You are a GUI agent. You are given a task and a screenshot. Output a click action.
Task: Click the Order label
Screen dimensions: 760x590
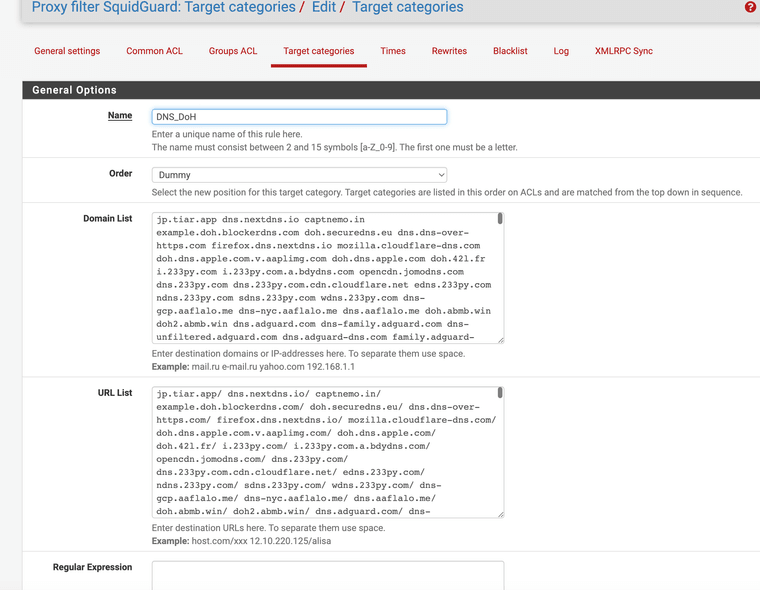(x=120, y=174)
